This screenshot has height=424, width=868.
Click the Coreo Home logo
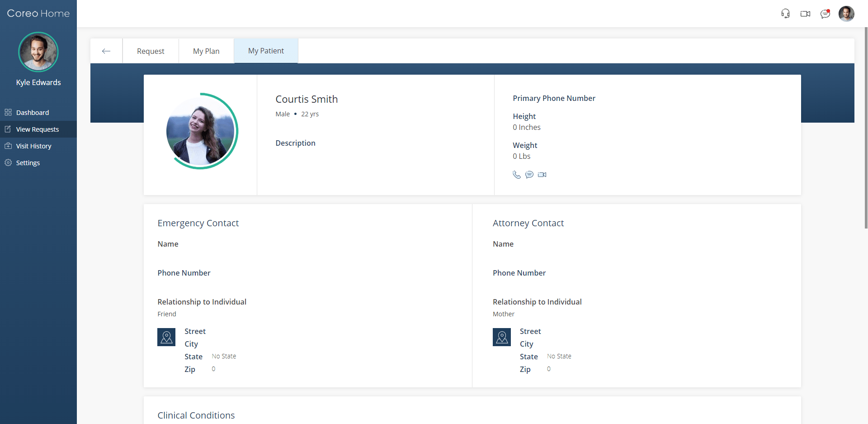pos(38,13)
